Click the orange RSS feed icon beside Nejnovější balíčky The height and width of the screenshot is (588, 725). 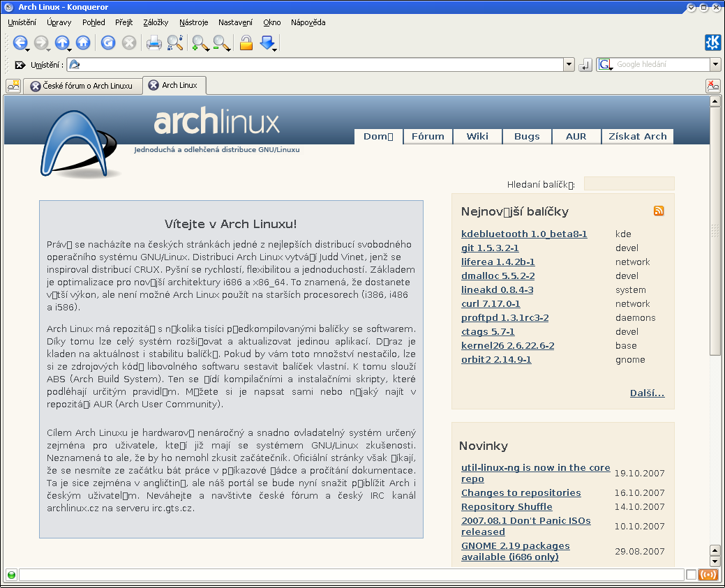click(659, 211)
